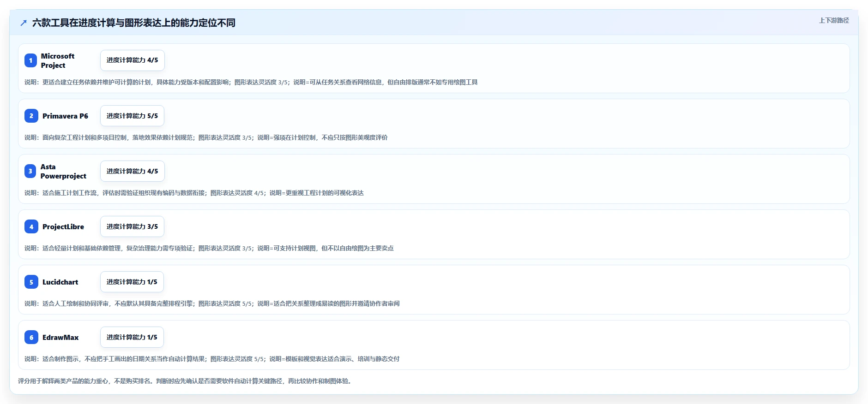
Task: Click the EdrawMax title
Action: pyautogui.click(x=60, y=337)
